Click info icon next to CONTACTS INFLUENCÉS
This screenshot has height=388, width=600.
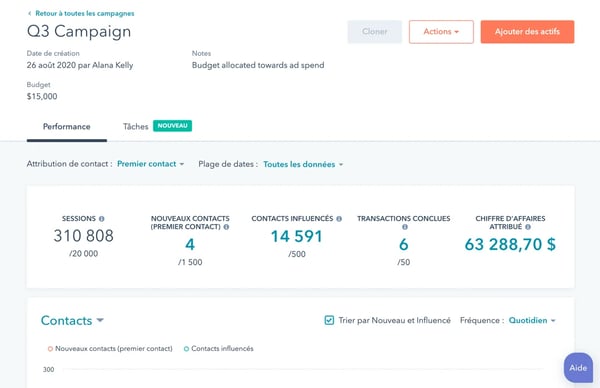coord(339,219)
